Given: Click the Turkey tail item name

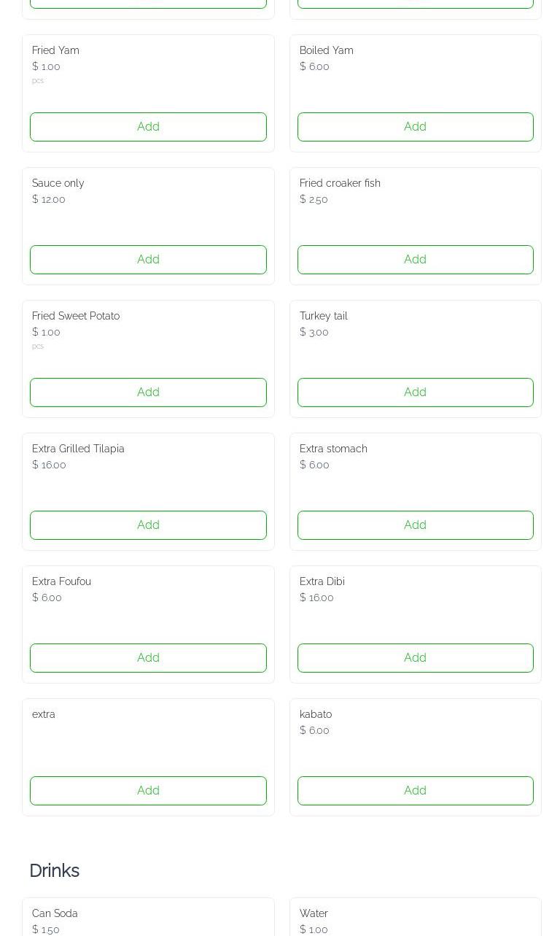Looking at the screenshot, I should click(323, 316).
